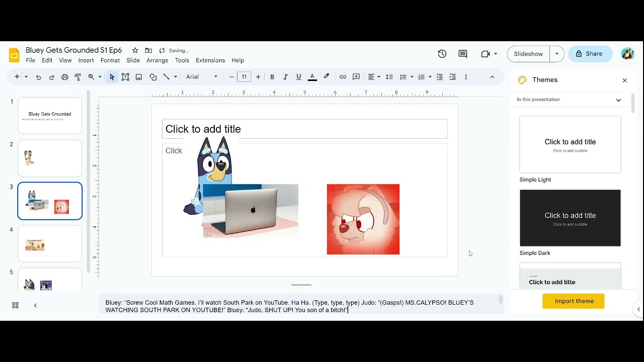Increase font size with plus
Screen dimensions: 644x362
(x=258, y=77)
